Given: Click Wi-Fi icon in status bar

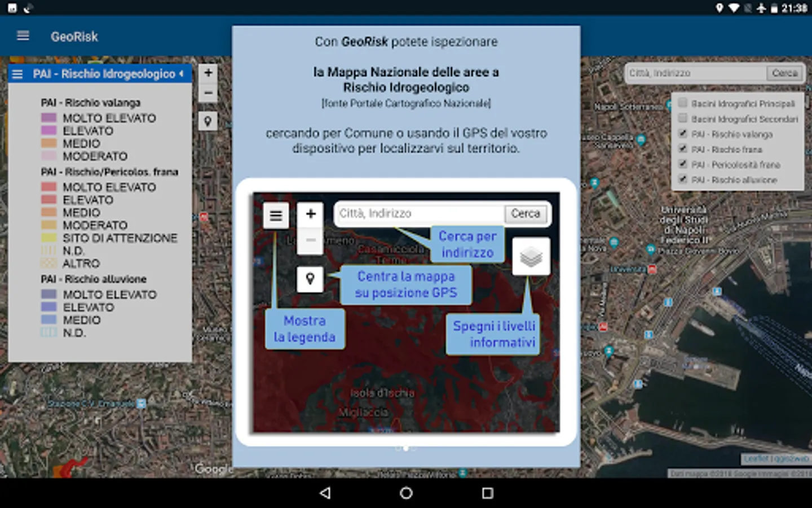Looking at the screenshot, I should pyautogui.click(x=734, y=8).
